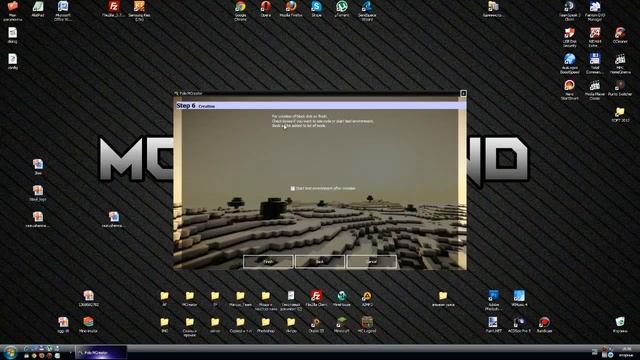Select the Media Player Classic icon
Screen dimensions: 640x360
point(595,89)
